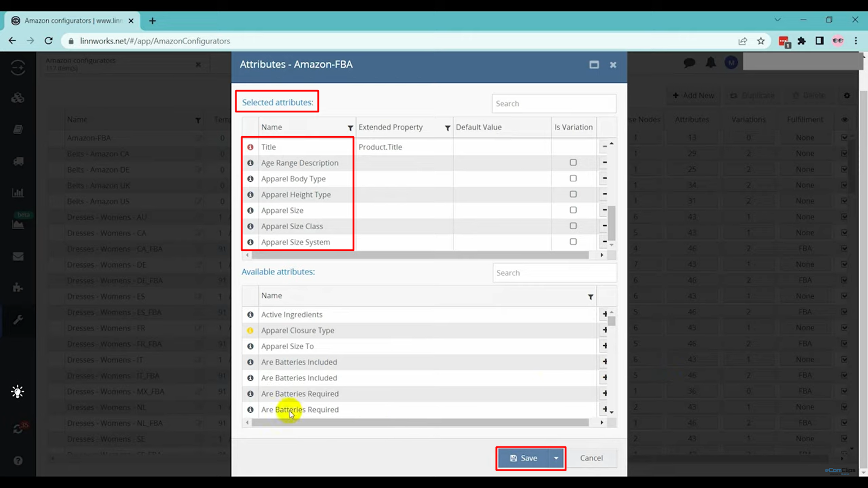Save the selected attributes

524,458
